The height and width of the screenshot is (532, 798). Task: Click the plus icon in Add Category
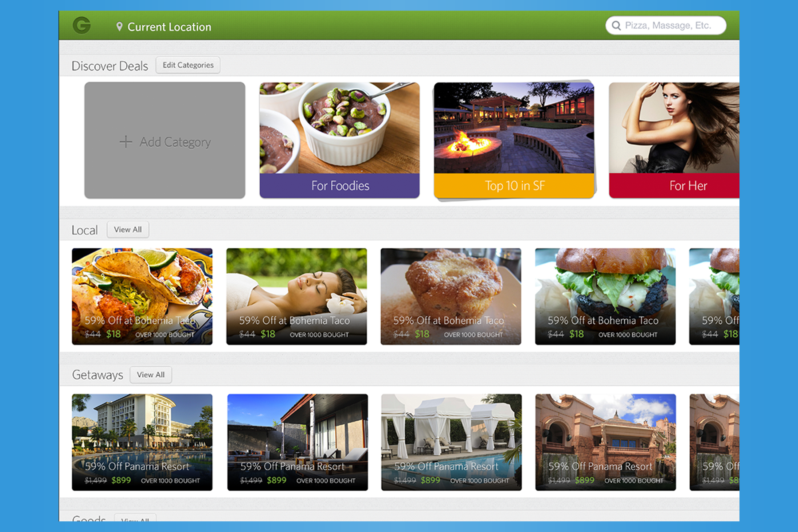126,142
